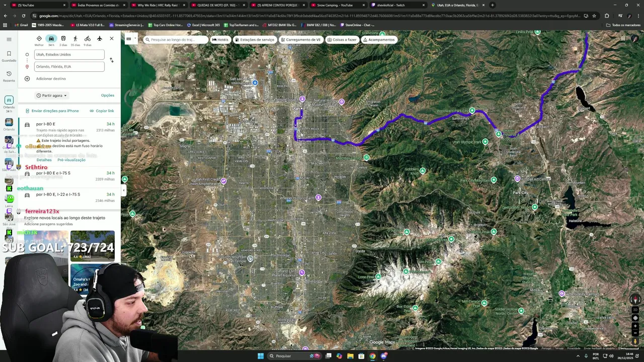Click the origin field Utah, Estados Unidos
Viewport: 644px width, 362px height.
[x=69, y=54]
